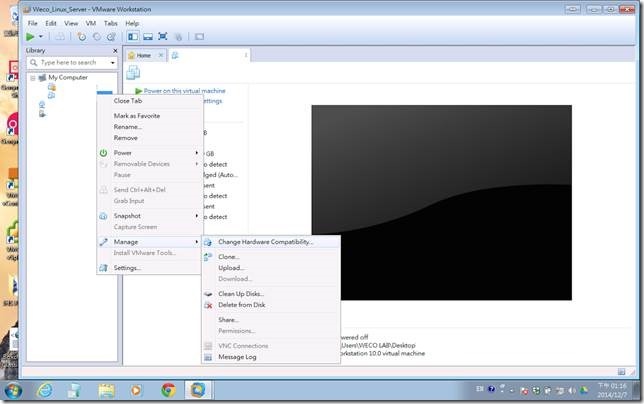Click the send Ctrl+Alt+Del toolbar icon

click(60, 37)
